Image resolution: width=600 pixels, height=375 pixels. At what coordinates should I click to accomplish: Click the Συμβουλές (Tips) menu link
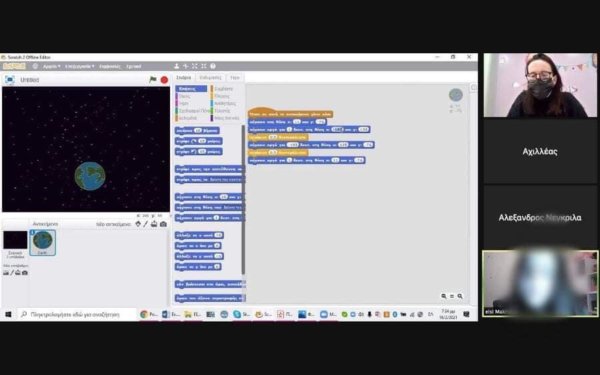[109, 67]
